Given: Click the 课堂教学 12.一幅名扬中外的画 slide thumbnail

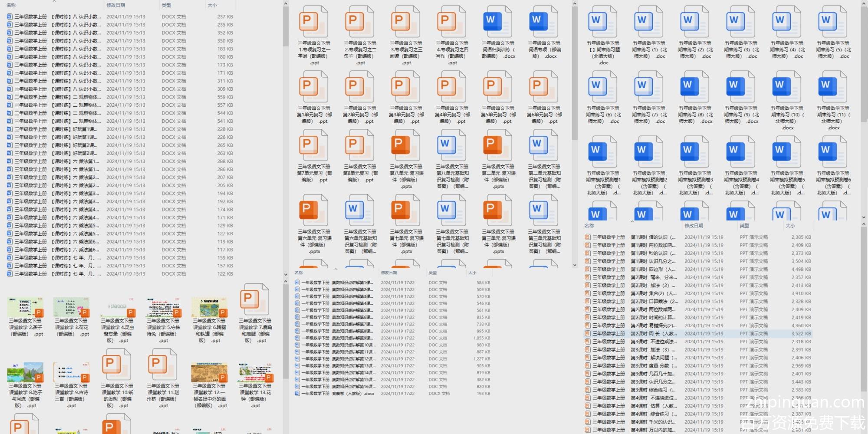Looking at the screenshot, I should click(209, 372).
